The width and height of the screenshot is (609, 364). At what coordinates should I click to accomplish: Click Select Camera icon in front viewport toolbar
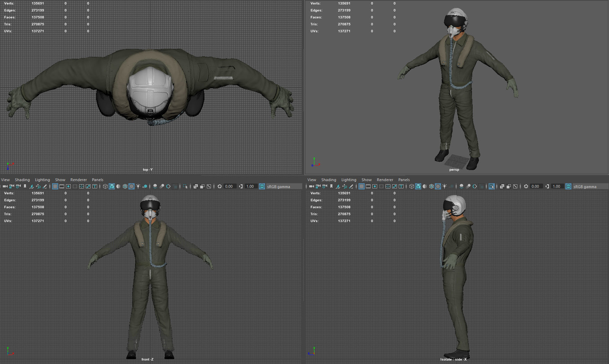pyautogui.click(x=5, y=186)
